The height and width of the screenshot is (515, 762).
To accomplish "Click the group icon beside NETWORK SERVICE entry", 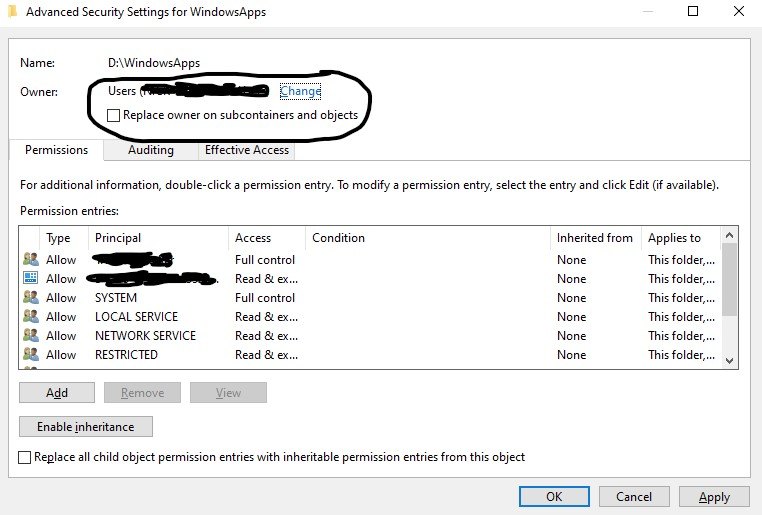I will (x=31, y=335).
